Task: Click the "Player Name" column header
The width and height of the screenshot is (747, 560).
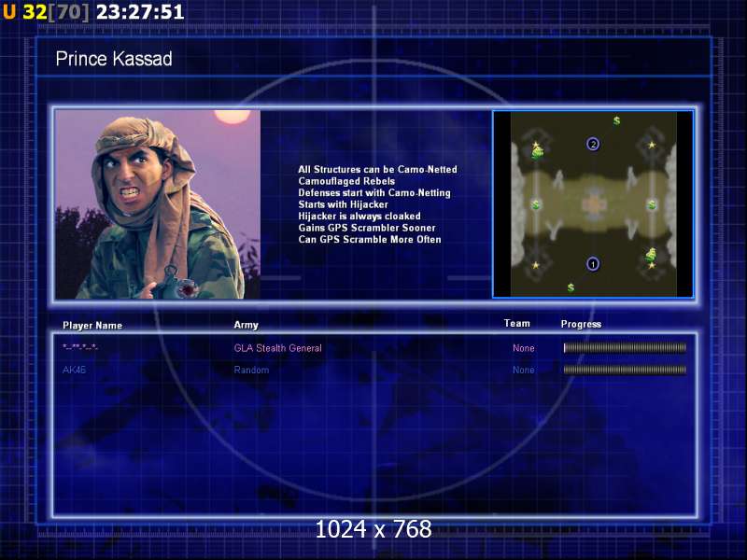Action: pyautogui.click(x=92, y=325)
